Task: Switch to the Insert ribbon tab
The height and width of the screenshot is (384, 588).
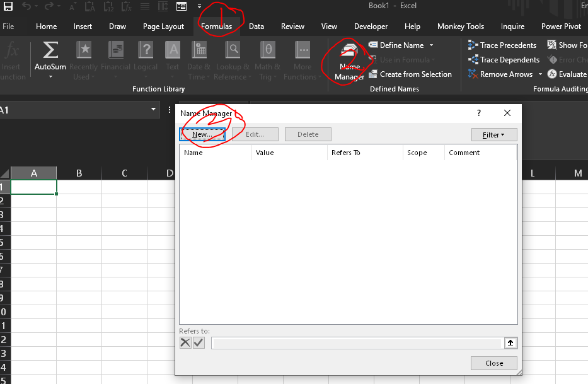Action: point(83,26)
